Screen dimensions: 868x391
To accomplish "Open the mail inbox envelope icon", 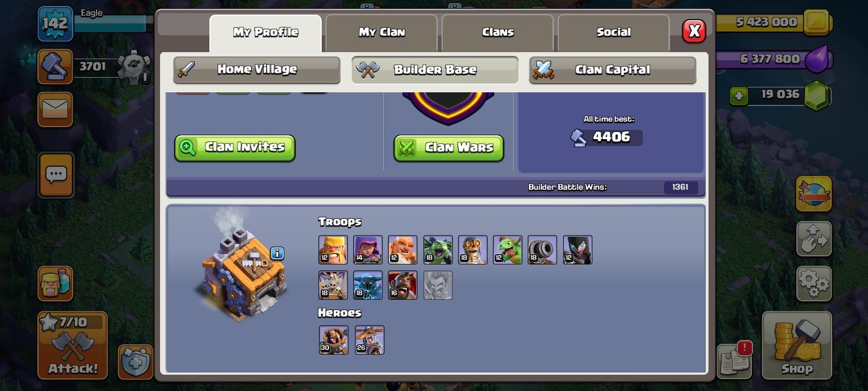I will 55,109.
